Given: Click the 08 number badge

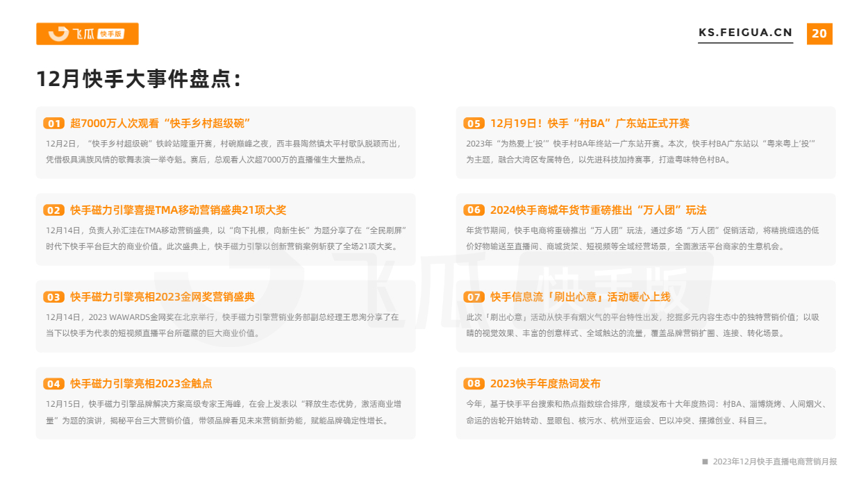Looking at the screenshot, I should [x=474, y=384].
